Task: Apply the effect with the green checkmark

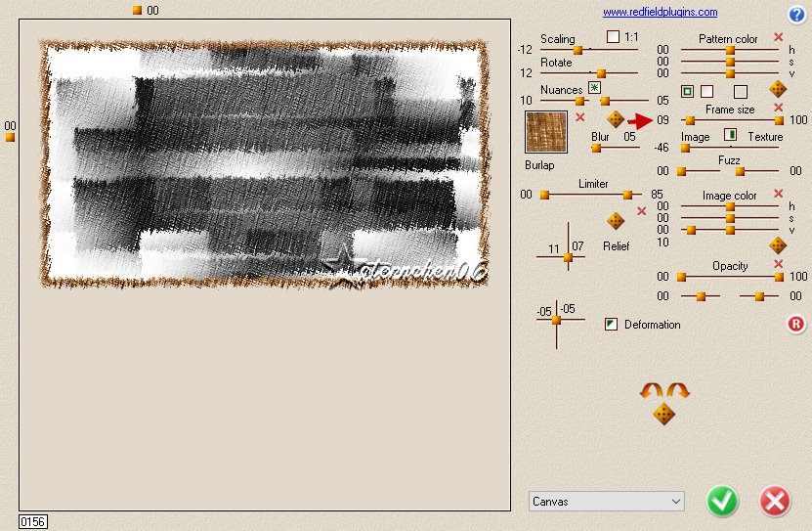Action: (x=723, y=502)
